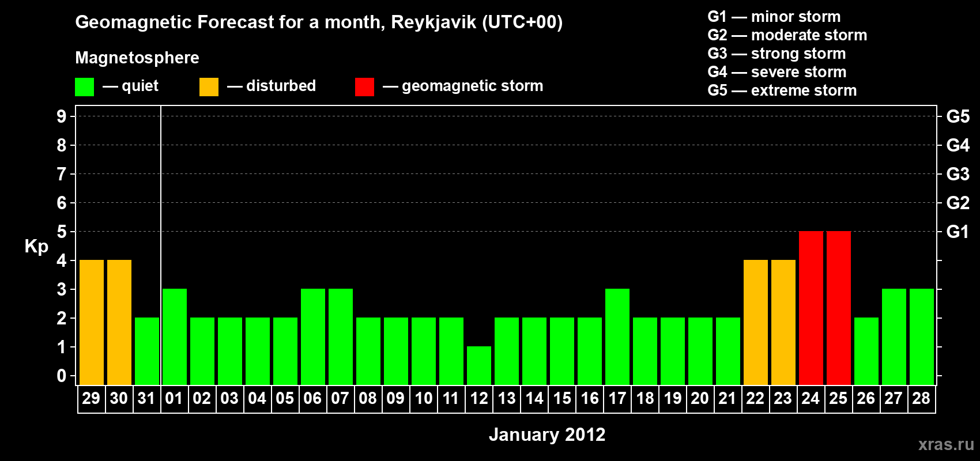Image resolution: width=980 pixels, height=461 pixels.
Task: Click the 'G1 — minor storm' legend text
Action: 774,17
